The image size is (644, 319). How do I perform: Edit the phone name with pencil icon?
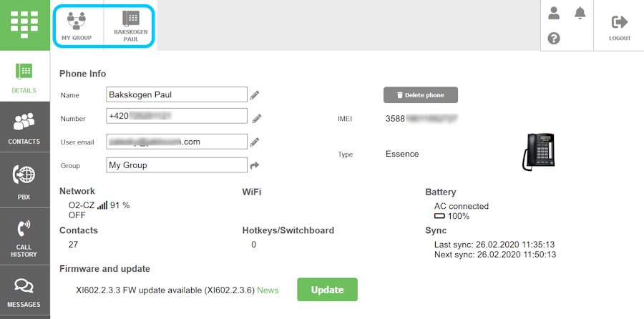[x=255, y=94]
